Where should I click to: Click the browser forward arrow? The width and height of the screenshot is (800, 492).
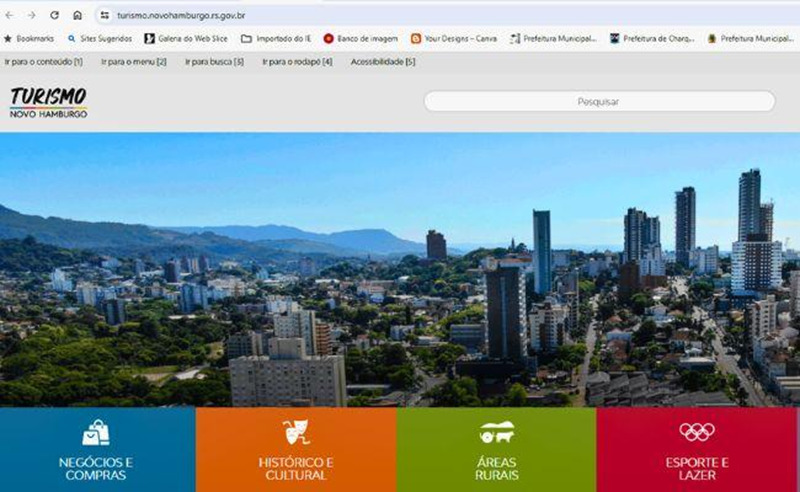point(32,15)
